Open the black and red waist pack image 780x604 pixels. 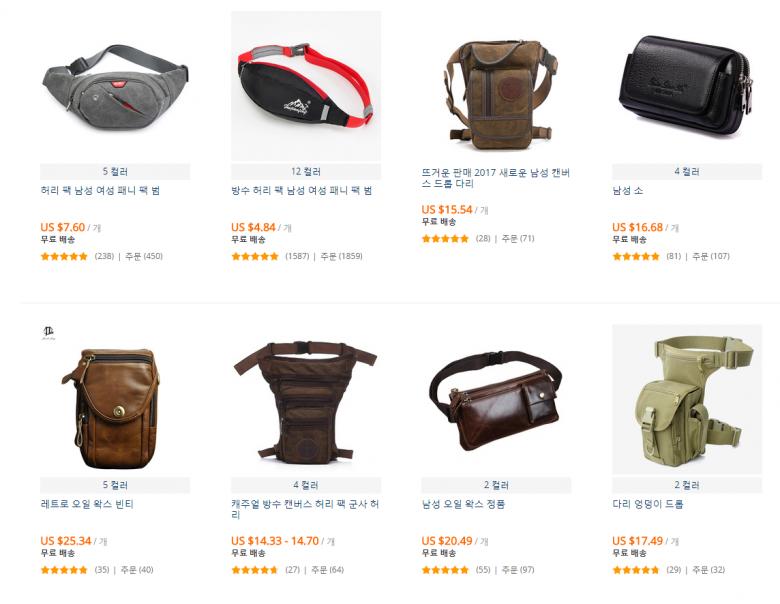306,86
